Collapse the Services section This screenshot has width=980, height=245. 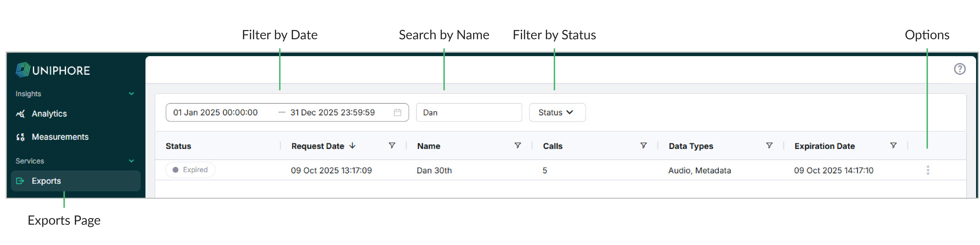(131, 161)
